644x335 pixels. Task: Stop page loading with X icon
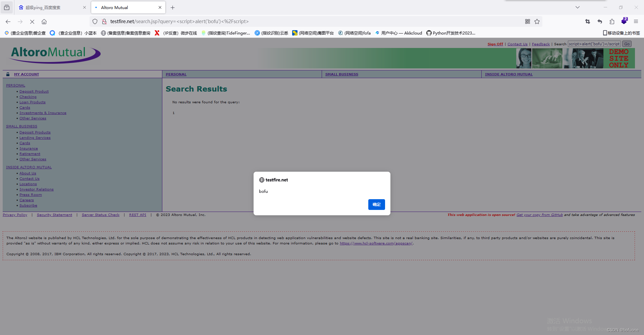click(32, 21)
